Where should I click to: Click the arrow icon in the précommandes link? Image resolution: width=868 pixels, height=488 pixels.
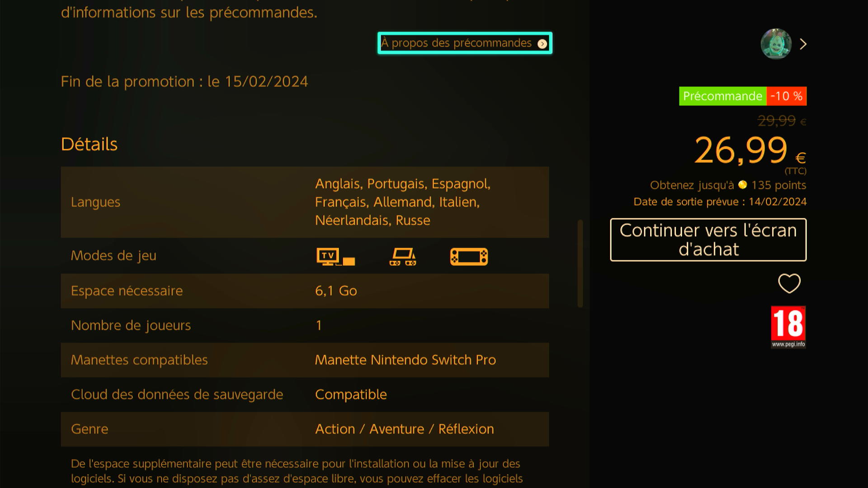[542, 44]
